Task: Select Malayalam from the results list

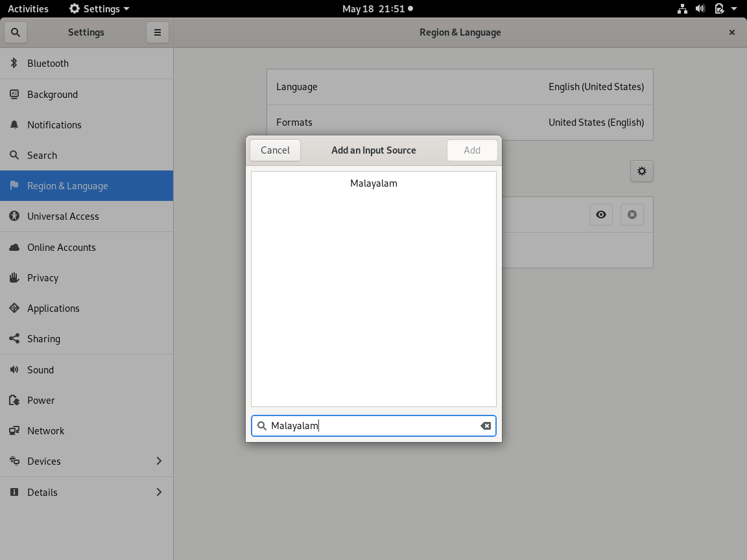Action: [373, 183]
